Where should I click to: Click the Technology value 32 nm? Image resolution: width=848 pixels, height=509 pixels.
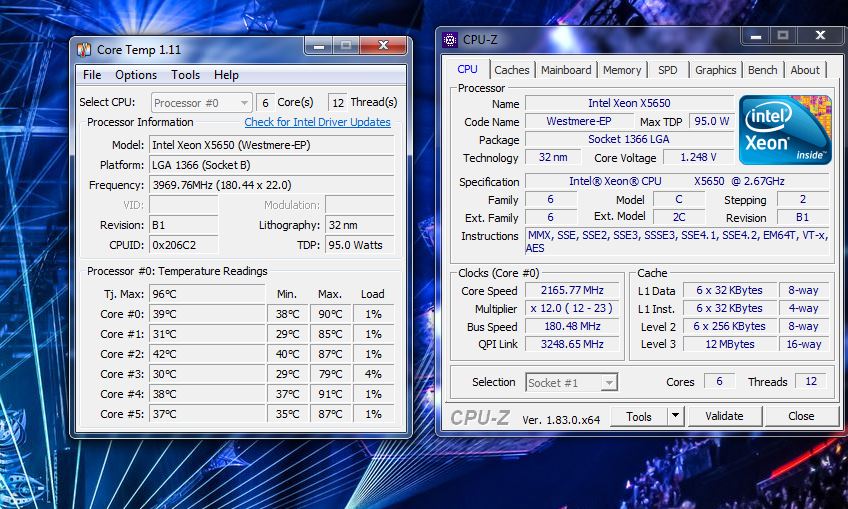click(x=553, y=157)
